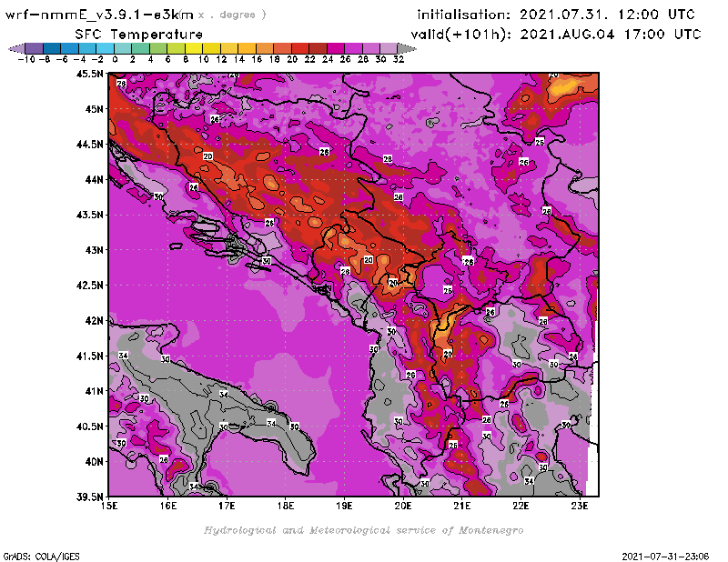Click the '42N' latitude label
This screenshot has height=562, width=728.
(94, 321)
